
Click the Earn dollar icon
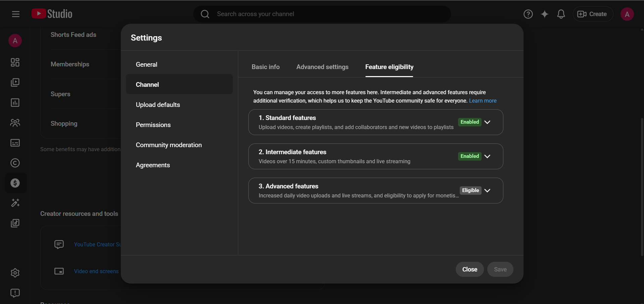pos(15,183)
